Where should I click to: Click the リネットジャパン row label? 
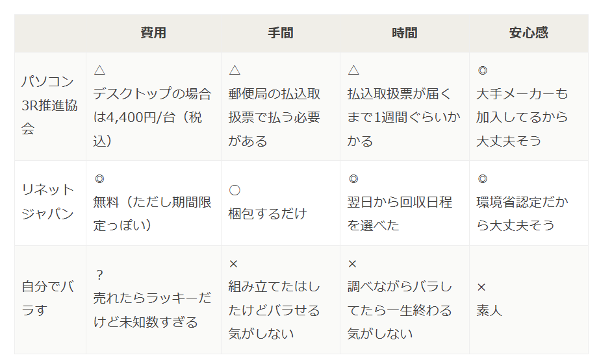tap(48, 202)
